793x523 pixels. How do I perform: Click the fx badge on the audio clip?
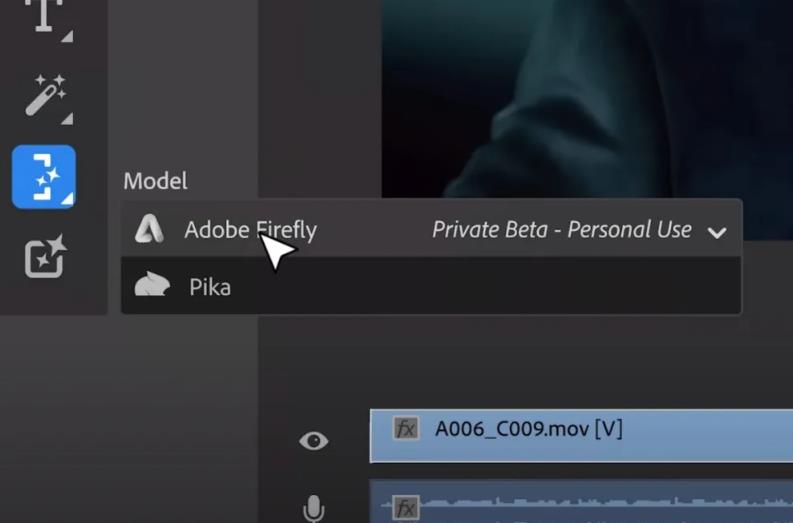406,507
